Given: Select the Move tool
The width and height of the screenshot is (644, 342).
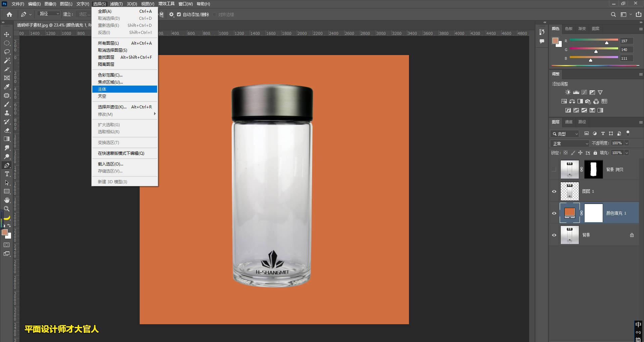Looking at the screenshot, I should pos(7,35).
